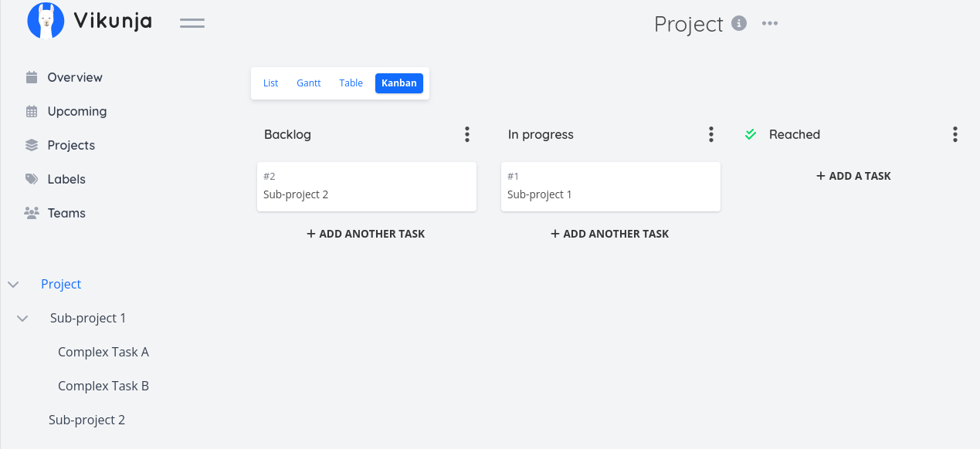Click the Vikunja llama logo
This screenshot has height=449, width=980.
46,20
